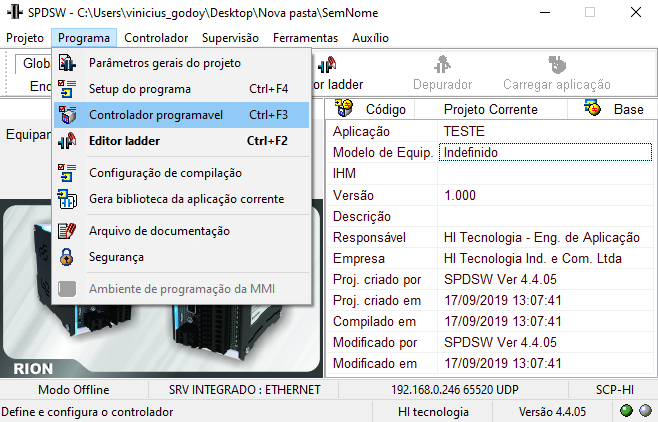Image resolution: width=658 pixels, height=422 pixels.
Task: Open Editor ladder from Programa menu
Action: (x=181, y=141)
